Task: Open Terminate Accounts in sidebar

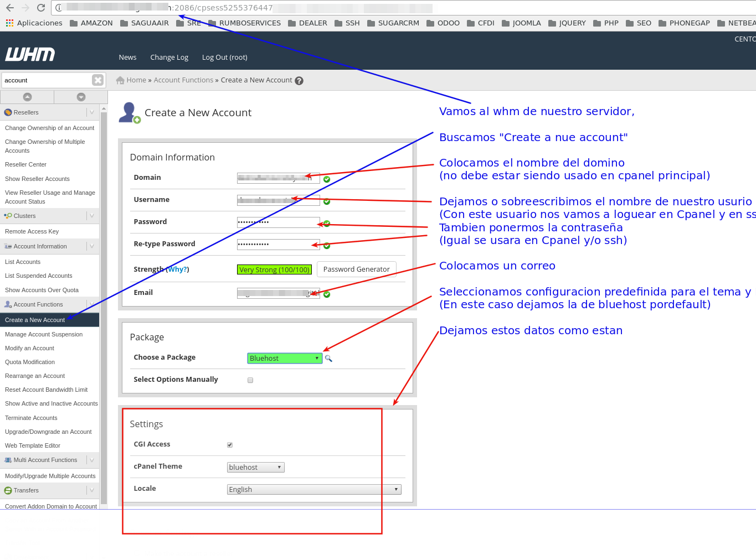Action: pos(31,418)
